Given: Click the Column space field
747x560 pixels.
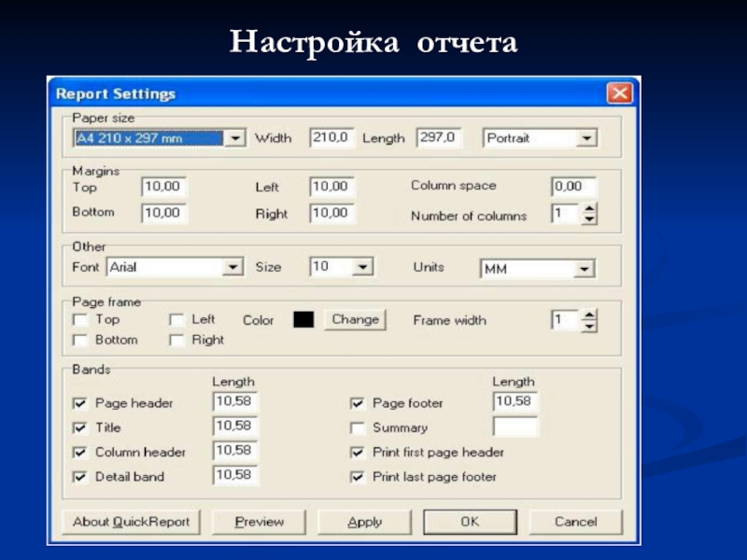Looking at the screenshot, I should pos(573,186).
